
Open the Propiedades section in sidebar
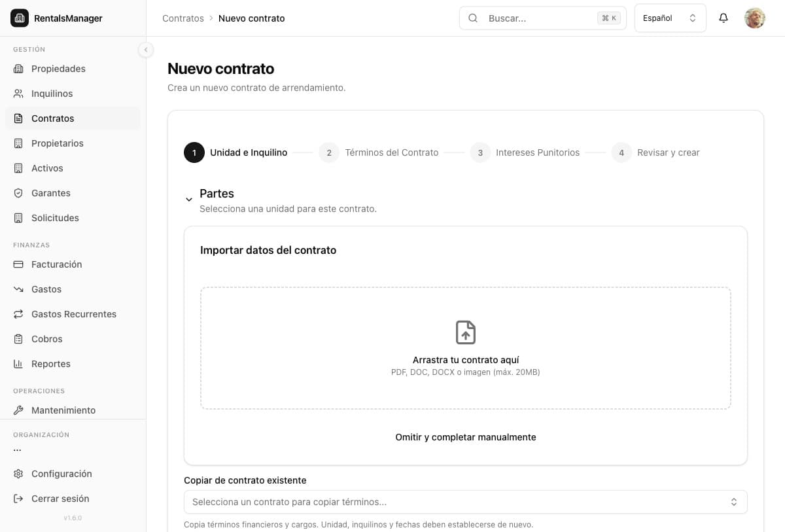58,69
